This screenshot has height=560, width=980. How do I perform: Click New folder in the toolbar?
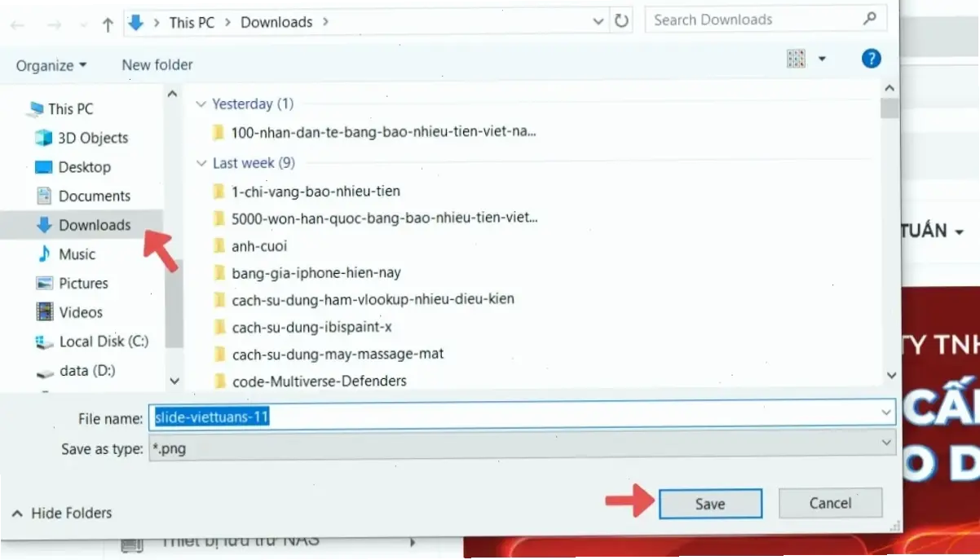(157, 64)
